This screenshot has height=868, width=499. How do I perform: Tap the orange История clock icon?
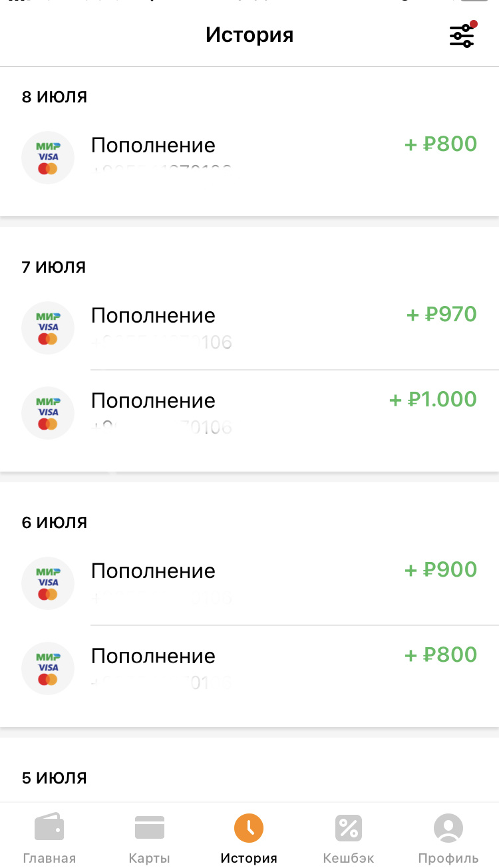point(249,828)
